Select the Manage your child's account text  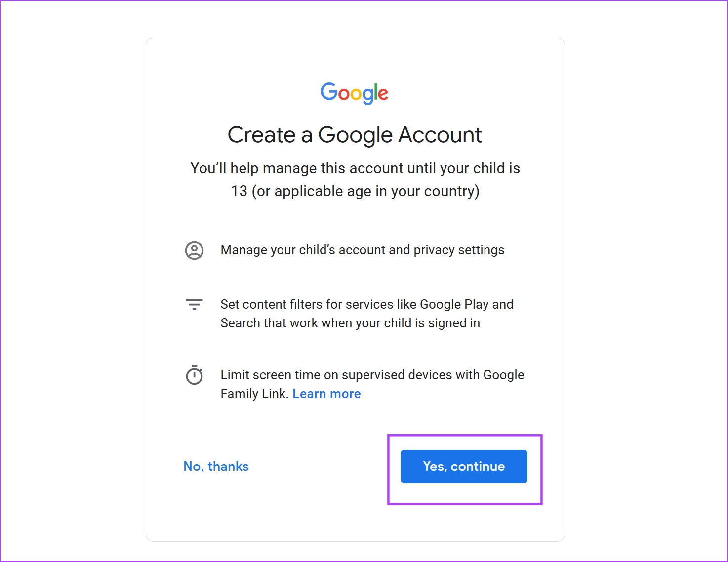pos(363,250)
